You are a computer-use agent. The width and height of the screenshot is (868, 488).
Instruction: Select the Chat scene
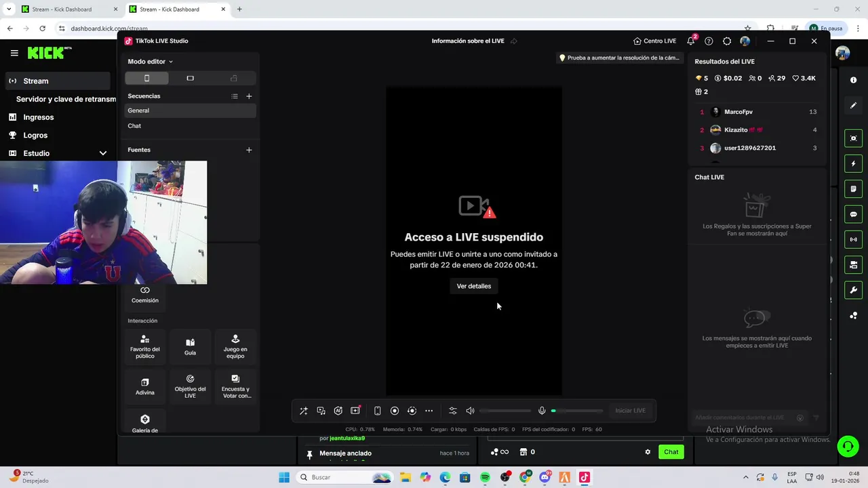tap(191, 126)
